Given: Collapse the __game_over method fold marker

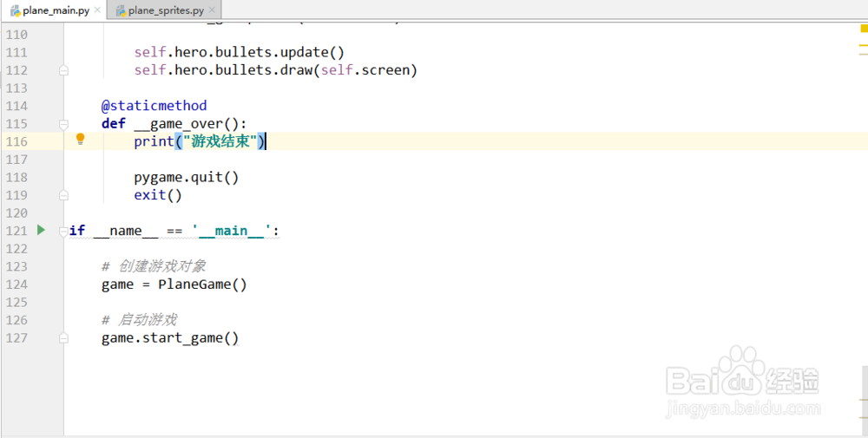Looking at the screenshot, I should coord(63,123).
